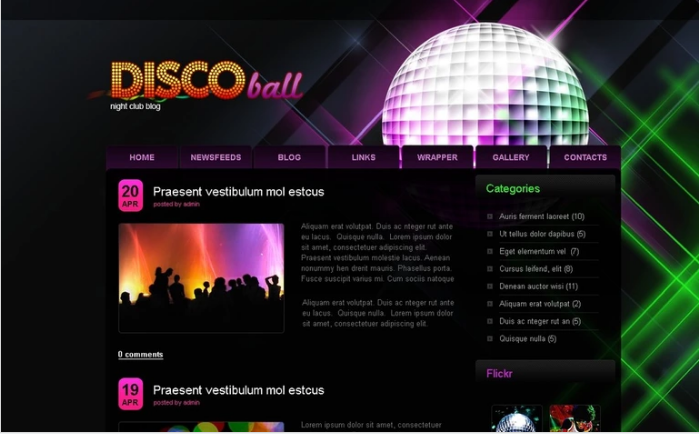Click the 20 APR date badge
Screen dimensions: 699x434
pyautogui.click(x=131, y=195)
